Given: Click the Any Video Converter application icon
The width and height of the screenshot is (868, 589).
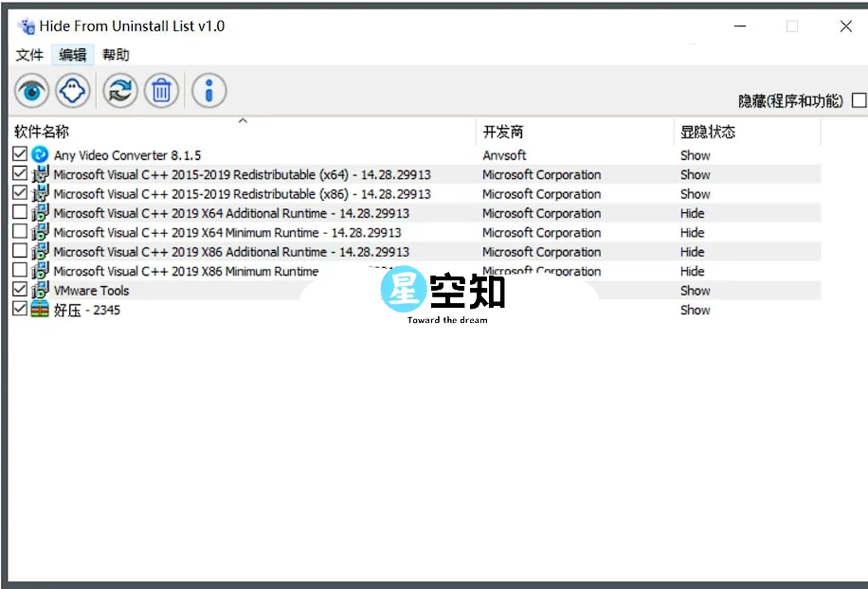Looking at the screenshot, I should point(39,155).
